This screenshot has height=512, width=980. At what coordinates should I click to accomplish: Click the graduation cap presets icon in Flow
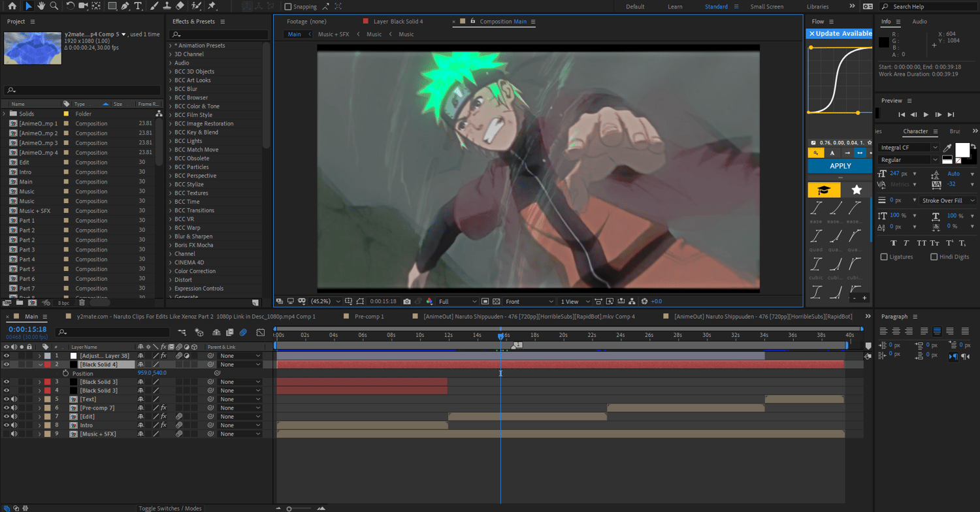point(824,189)
